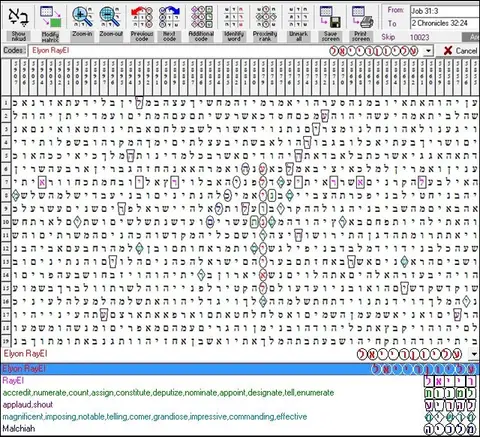480x437 pixels.
Task: Go to Previous code
Action: pos(142,17)
